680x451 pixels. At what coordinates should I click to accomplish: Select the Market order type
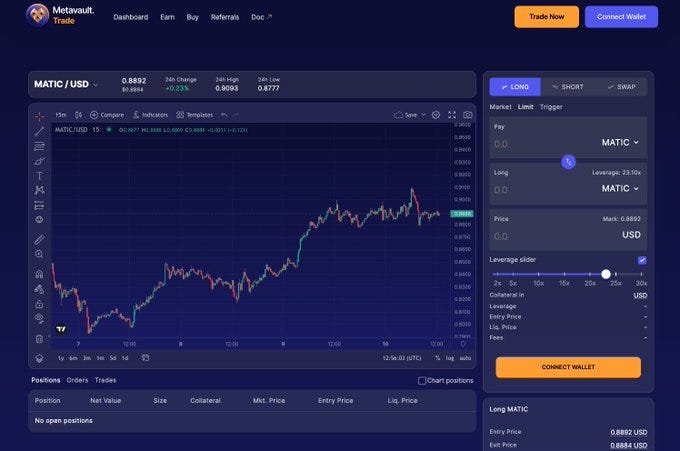pos(500,107)
